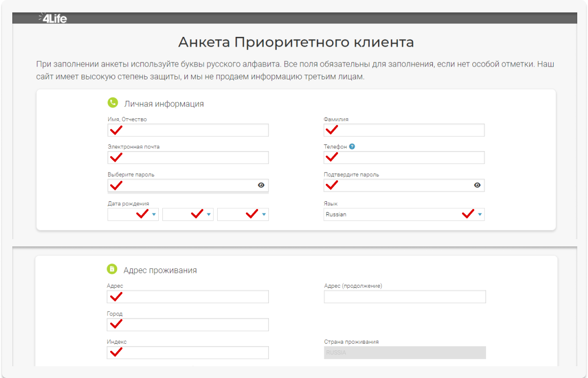This screenshot has height=378, width=588.
Task: Click the Город input field
Action: 195,325
